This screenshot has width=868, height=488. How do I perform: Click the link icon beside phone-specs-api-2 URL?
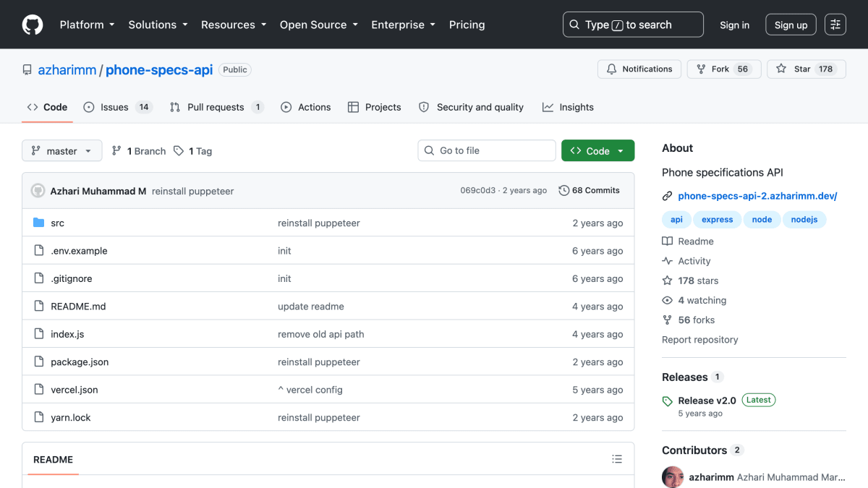tap(668, 196)
